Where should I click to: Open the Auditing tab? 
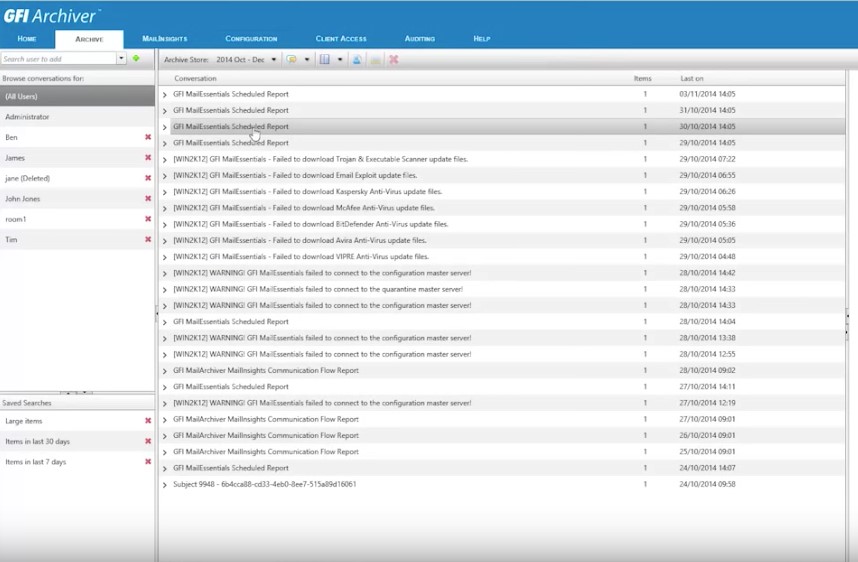point(420,39)
